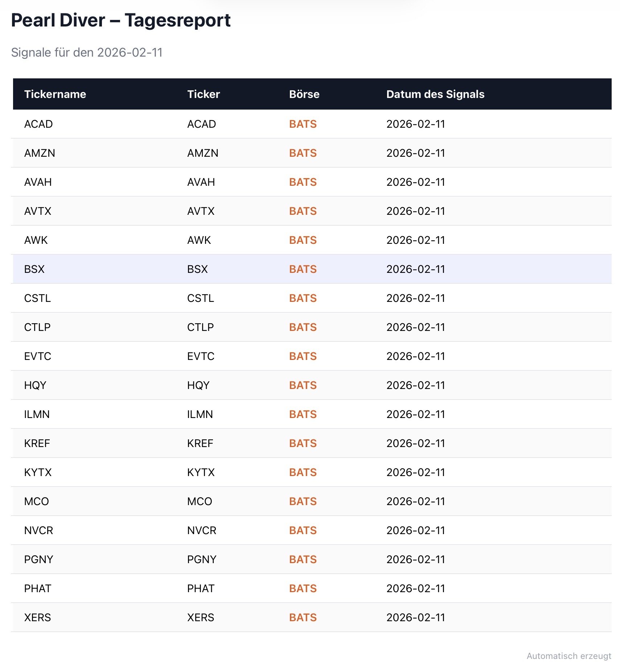
Task: Click the BATS link for ACAD
Action: click(303, 124)
